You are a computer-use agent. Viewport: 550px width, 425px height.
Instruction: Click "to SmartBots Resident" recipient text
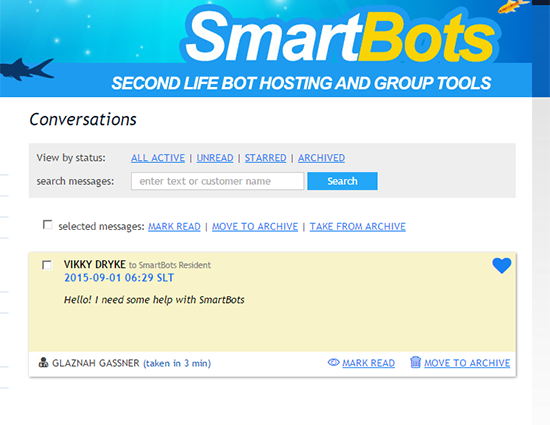coord(170,265)
